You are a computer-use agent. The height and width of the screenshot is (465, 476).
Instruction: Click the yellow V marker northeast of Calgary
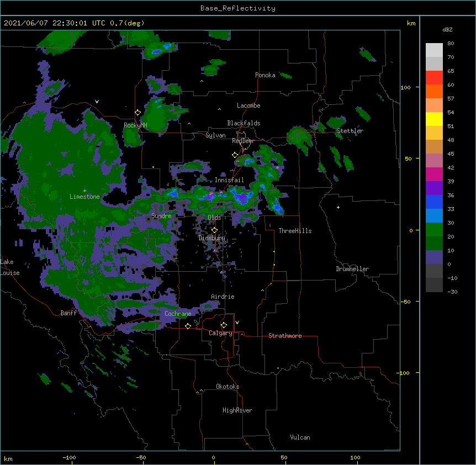pos(237,323)
